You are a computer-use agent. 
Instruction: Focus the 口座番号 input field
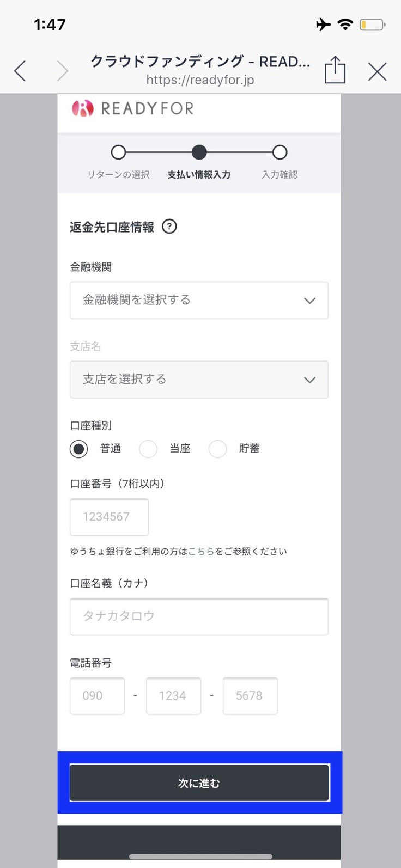(x=109, y=517)
